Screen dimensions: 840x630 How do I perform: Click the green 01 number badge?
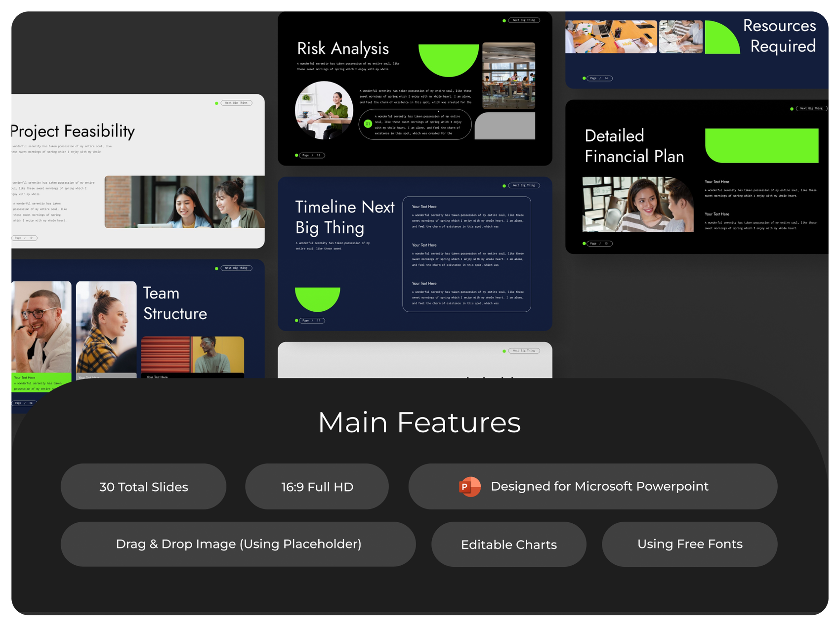368,124
